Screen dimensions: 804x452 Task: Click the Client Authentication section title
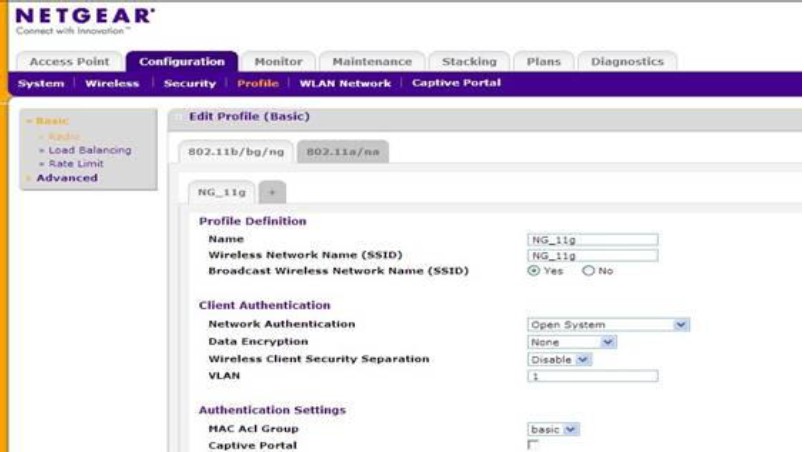pyautogui.click(x=265, y=305)
